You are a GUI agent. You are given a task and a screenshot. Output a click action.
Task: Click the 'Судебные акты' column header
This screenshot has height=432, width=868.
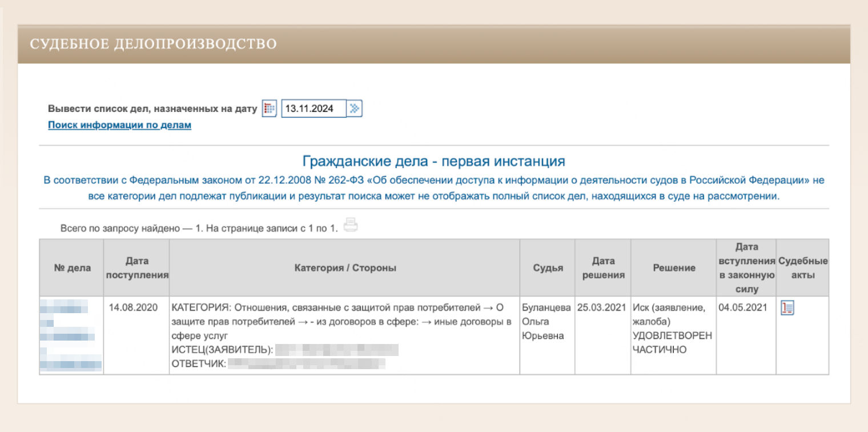803,268
